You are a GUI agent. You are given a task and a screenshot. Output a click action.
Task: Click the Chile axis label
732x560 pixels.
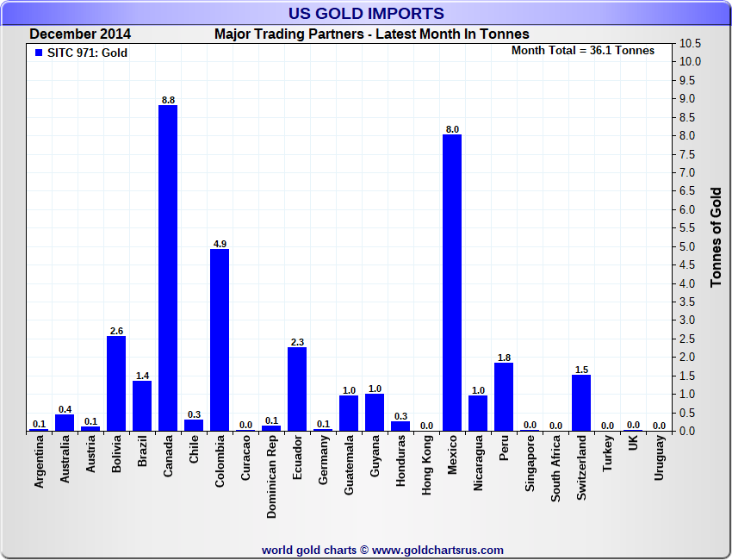(194, 450)
